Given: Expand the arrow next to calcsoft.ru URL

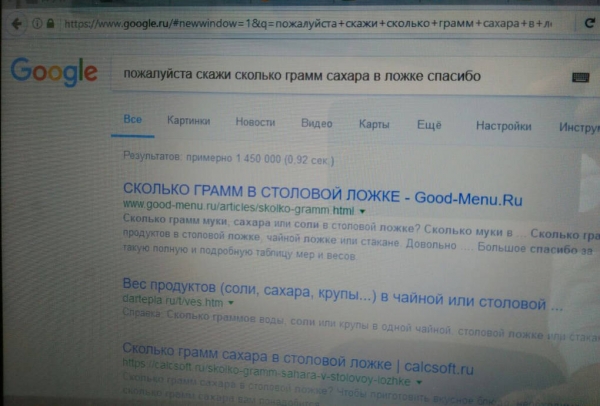Looking at the screenshot, I should (419, 382).
